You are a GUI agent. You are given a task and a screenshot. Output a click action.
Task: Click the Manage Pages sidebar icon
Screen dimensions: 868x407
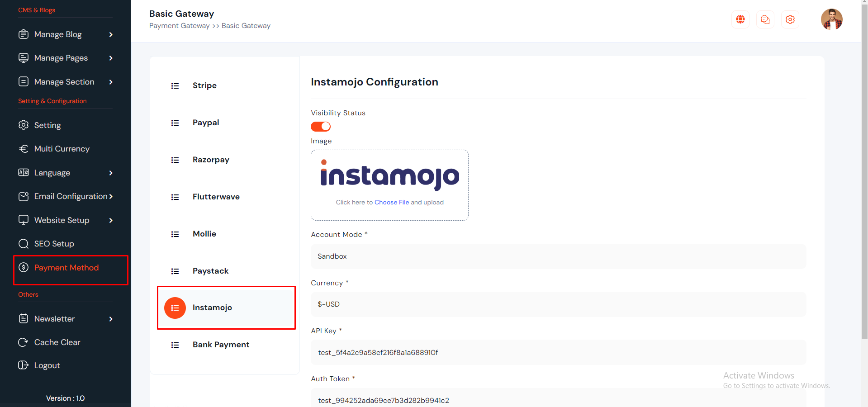(x=24, y=58)
